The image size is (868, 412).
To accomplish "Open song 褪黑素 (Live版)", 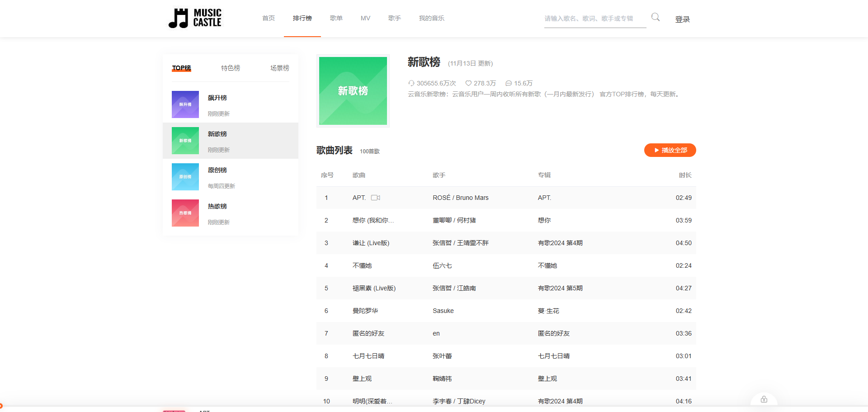I will pos(374,288).
